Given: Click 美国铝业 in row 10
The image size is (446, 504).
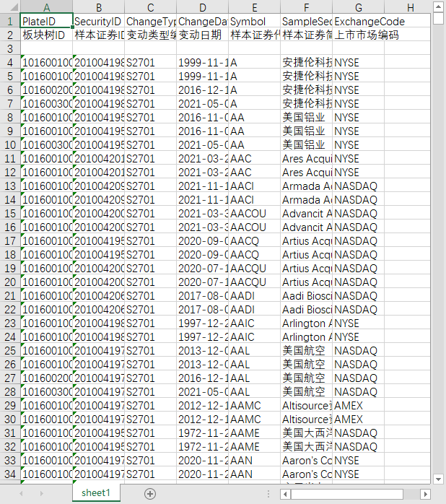Looking at the screenshot, I should [x=307, y=144].
